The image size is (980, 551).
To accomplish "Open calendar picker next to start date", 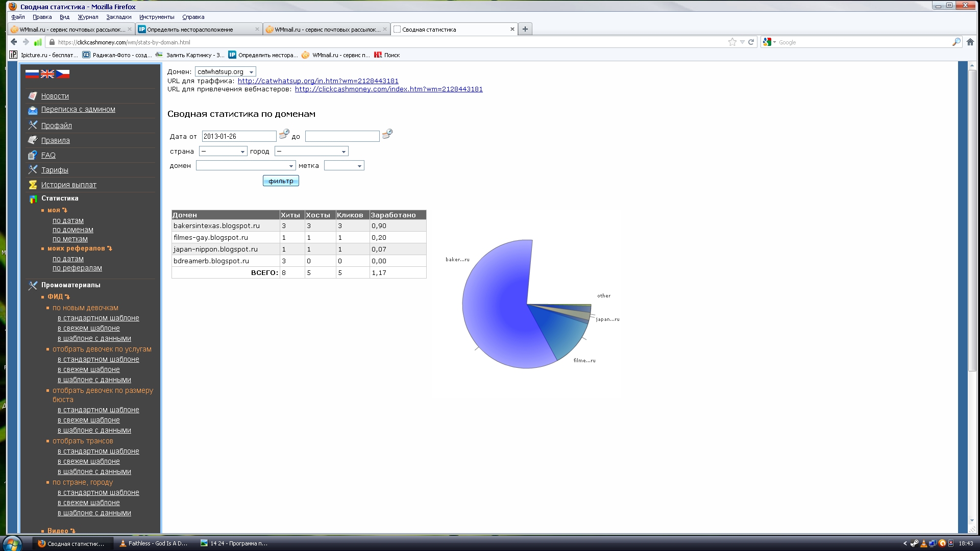I will point(284,134).
